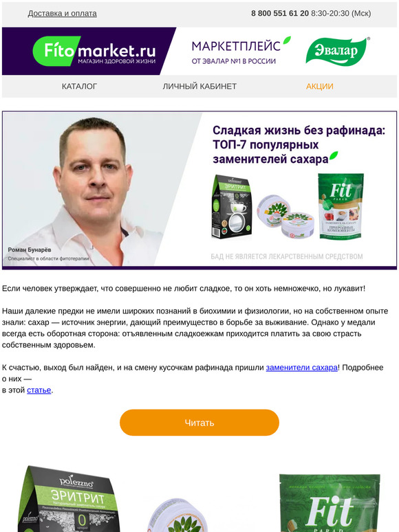Click the Сладкая жизнь без рафинада headline
The image size is (399, 532).
(x=299, y=144)
